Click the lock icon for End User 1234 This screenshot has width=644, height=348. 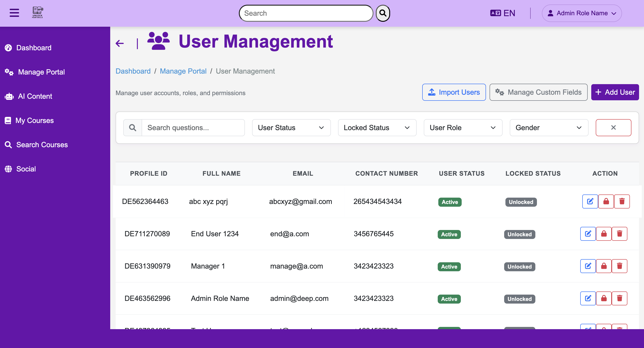tap(604, 234)
